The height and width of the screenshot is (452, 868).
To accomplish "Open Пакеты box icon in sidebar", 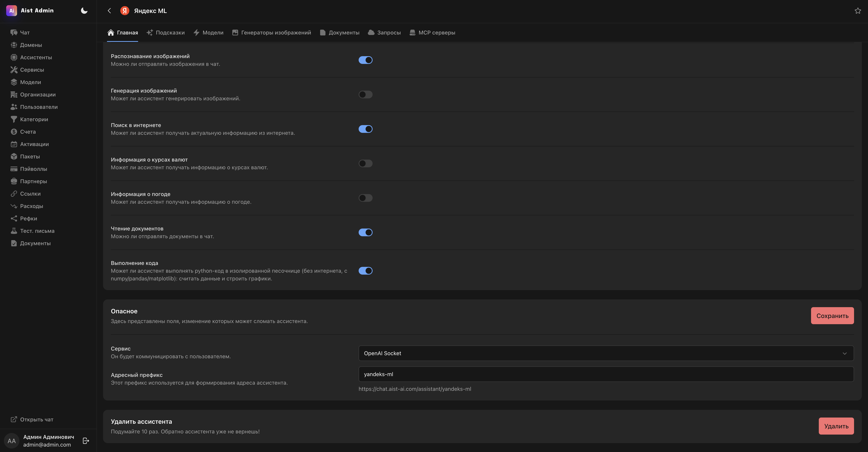I will coord(14,157).
